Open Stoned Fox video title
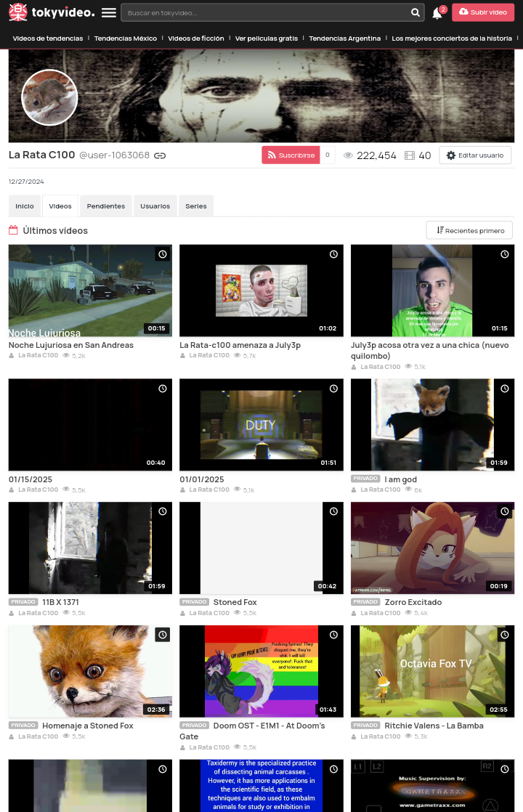523x812 pixels. click(235, 602)
